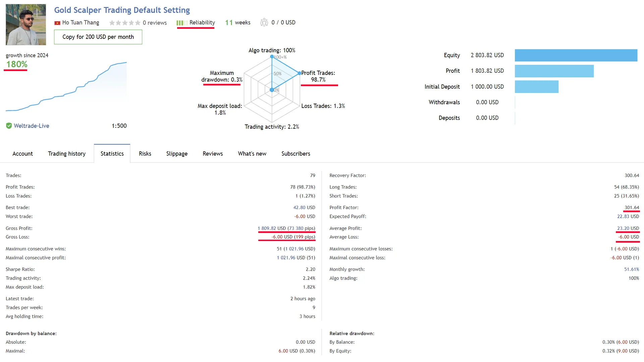Click the Trading history tab link
The height and width of the screenshot is (362, 644).
[x=66, y=154]
